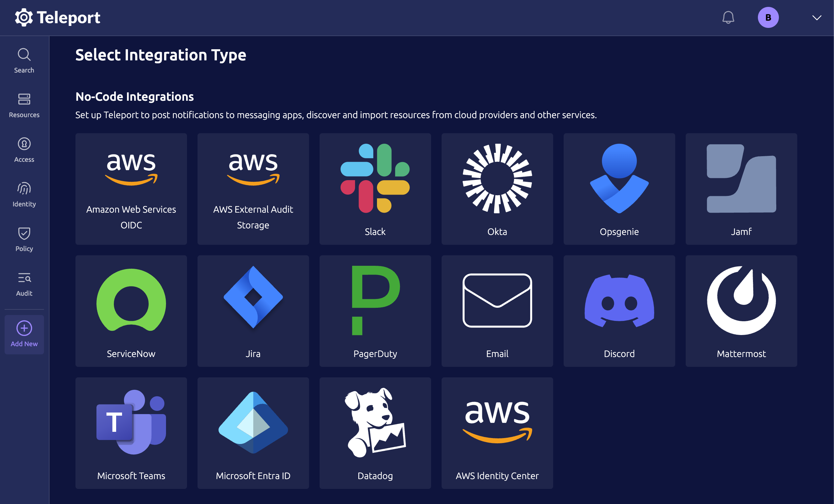Image resolution: width=834 pixels, height=504 pixels.
Task: Click the Search sidebar navigation item
Action: (24, 60)
